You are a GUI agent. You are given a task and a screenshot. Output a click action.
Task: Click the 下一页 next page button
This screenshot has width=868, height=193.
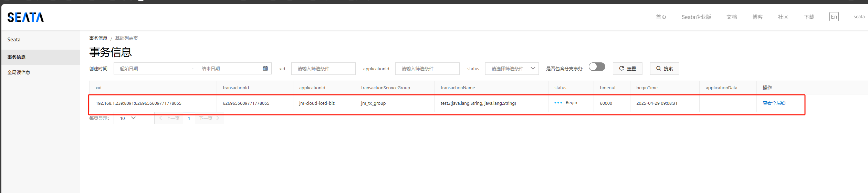(x=209, y=118)
